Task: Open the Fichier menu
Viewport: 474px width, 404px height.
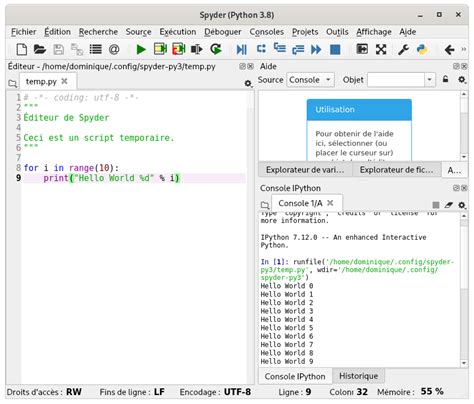Action: (23, 32)
